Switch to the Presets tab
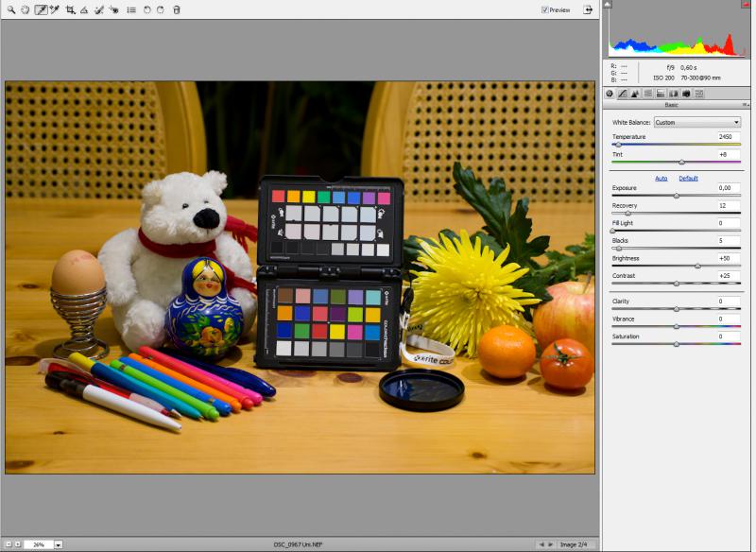 (699, 94)
